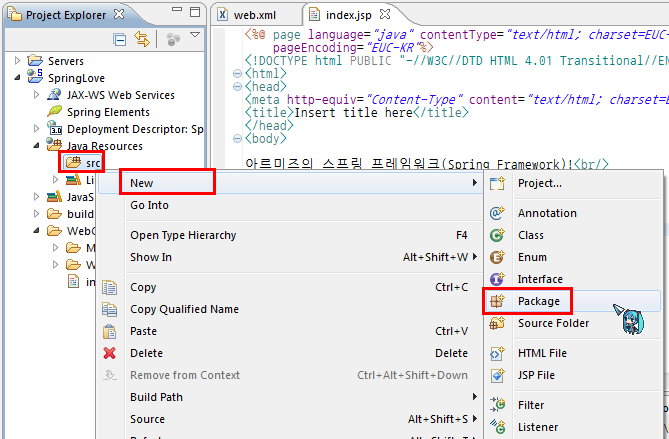This screenshot has width=669, height=439.
Task: Collapse the html tag fold marker
Action: click(x=237, y=74)
